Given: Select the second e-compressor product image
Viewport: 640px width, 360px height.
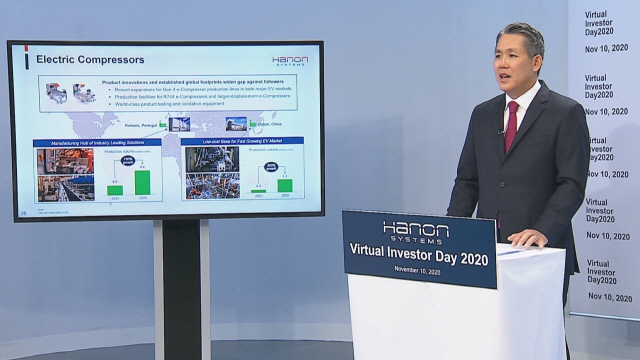Looking at the screenshot, I should pyautogui.click(x=84, y=93).
